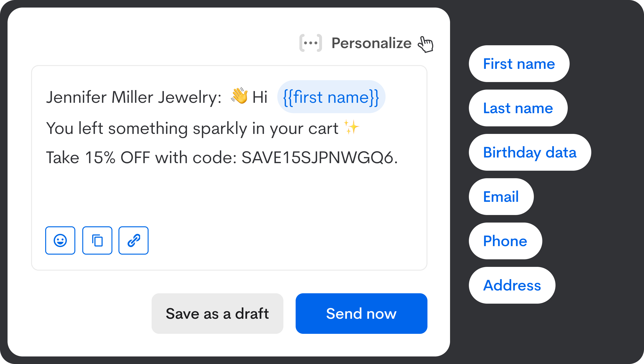Viewport: 644px width, 364px height.
Task: Click the sparkles emoji after cart
Action: [x=351, y=127]
